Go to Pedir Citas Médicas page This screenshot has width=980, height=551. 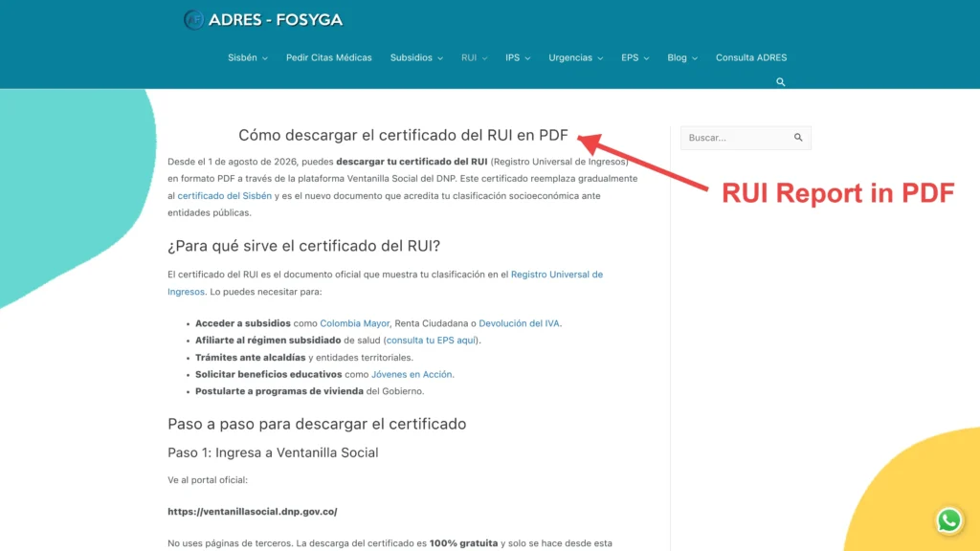click(x=329, y=57)
